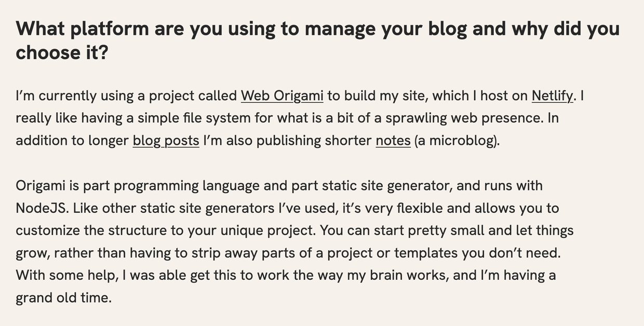
Task: Open the Web Origami link
Action: 282,96
